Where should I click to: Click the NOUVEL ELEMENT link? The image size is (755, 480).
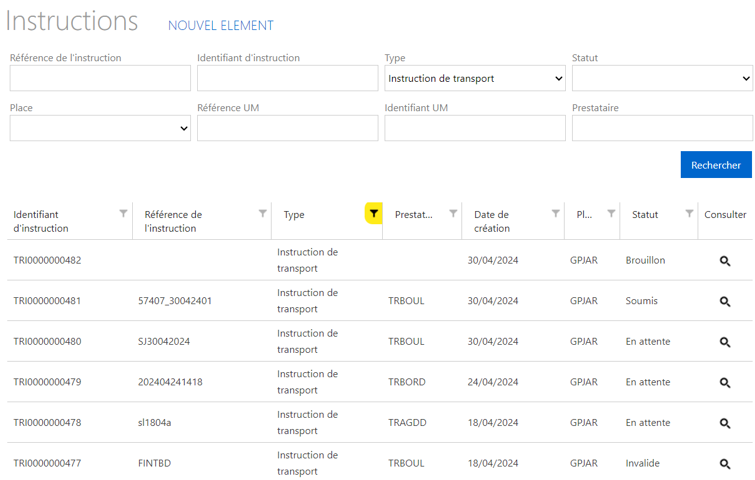(x=221, y=26)
